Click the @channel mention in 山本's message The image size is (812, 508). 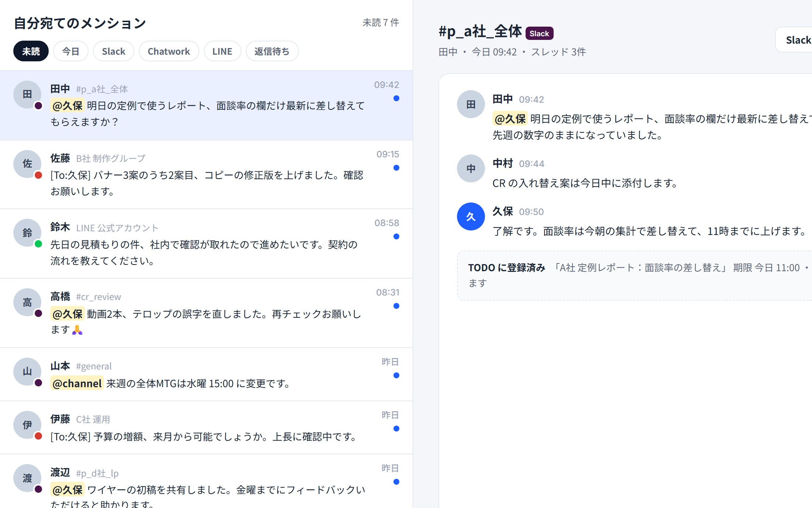tap(77, 383)
